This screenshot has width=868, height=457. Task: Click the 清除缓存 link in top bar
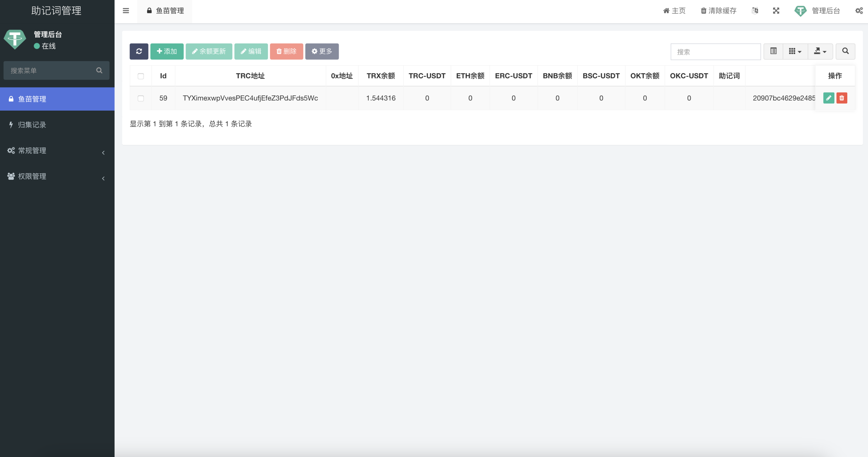pos(718,11)
